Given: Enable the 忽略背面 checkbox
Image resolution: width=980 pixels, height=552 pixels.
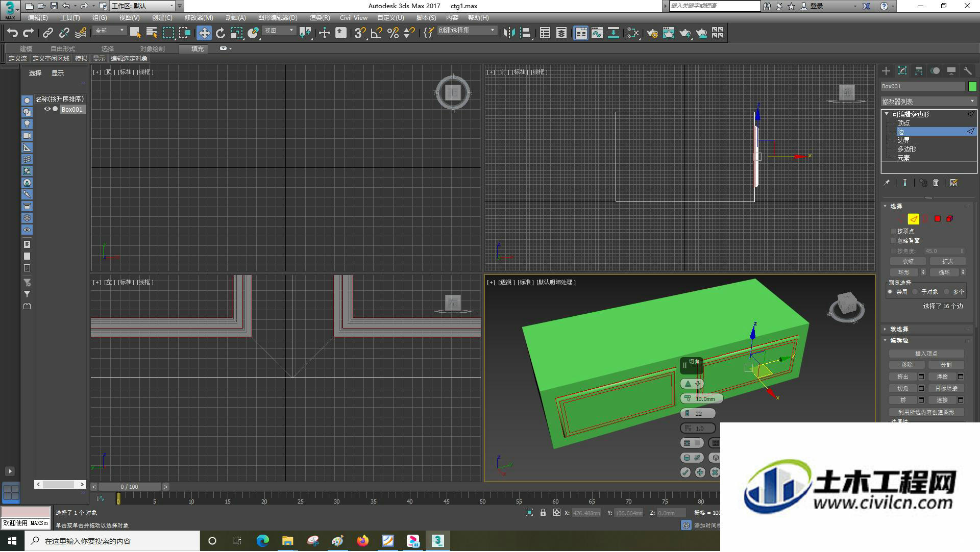Looking at the screenshot, I should (893, 241).
